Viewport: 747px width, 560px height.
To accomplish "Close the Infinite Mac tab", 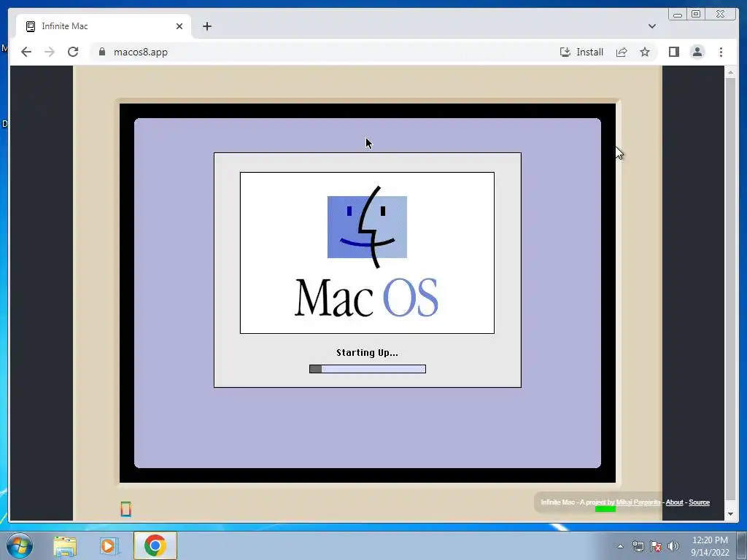I will tap(179, 26).
